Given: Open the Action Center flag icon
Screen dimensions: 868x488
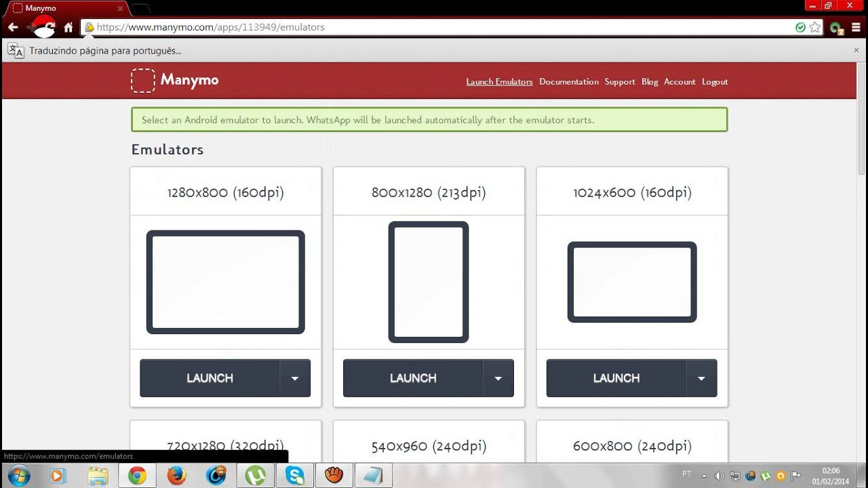Looking at the screenshot, I should click(x=796, y=476).
